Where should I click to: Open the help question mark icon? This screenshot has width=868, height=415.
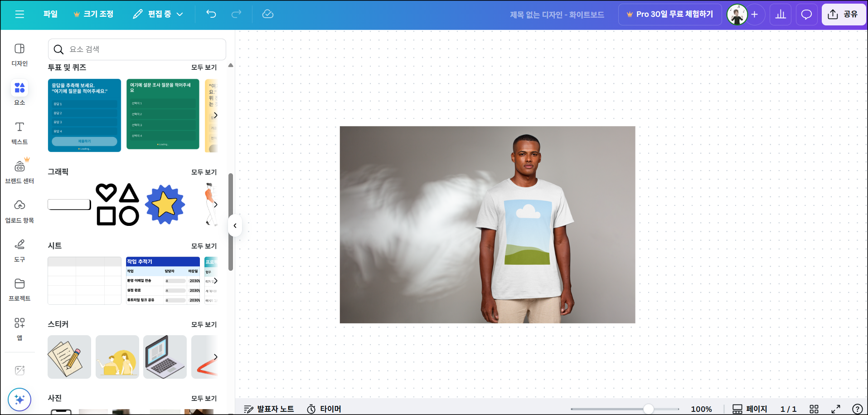coord(857,409)
